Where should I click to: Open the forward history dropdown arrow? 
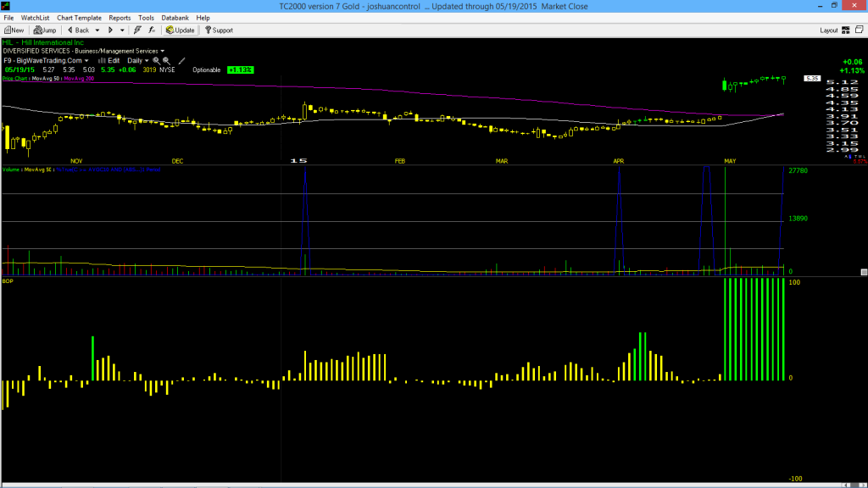click(x=122, y=30)
